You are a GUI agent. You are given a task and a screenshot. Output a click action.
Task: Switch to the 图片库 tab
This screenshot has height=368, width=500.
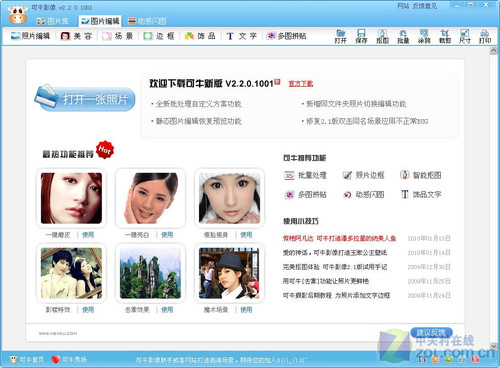[53, 21]
